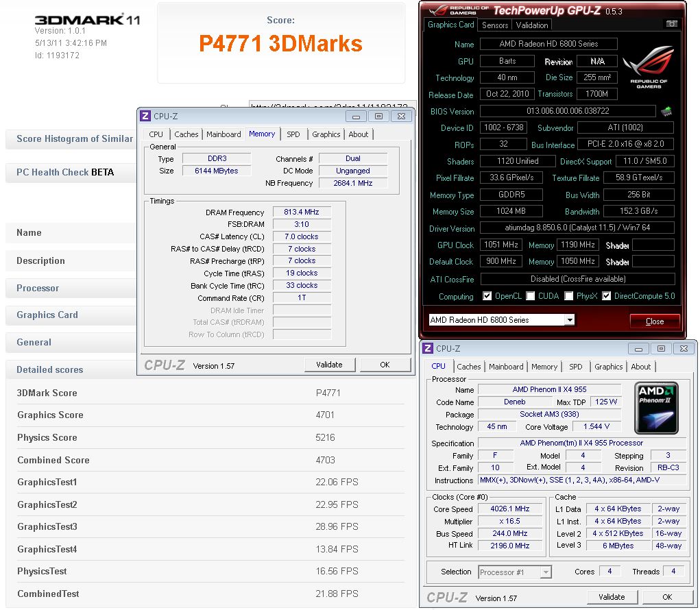Open About tab in CPU-Z CPU window
Image resolution: width=700 pixels, height=610 pixels.
coord(640,367)
